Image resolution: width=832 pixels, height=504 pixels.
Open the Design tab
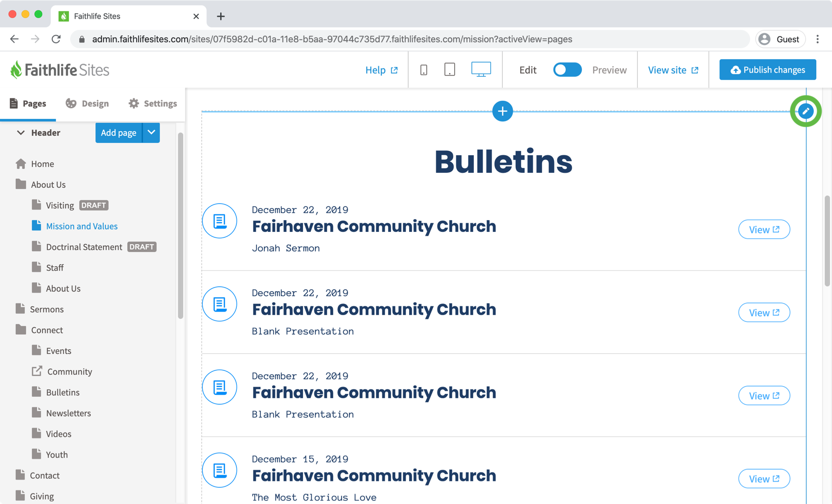tap(87, 104)
